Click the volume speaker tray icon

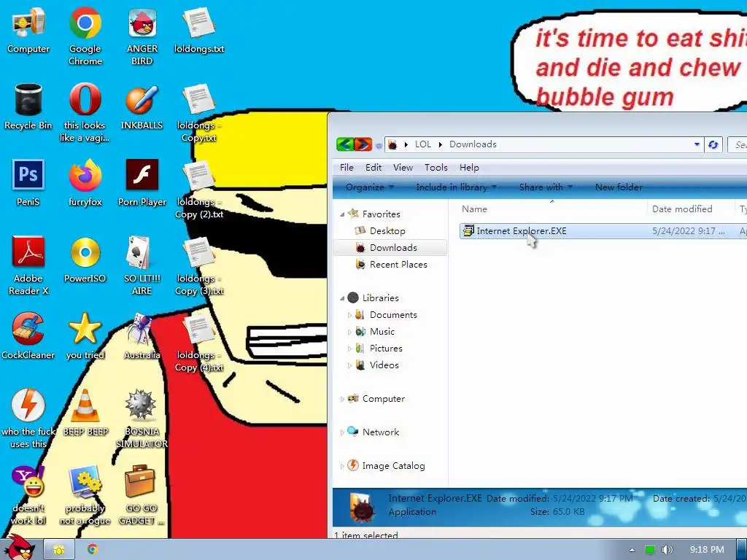coord(667,550)
